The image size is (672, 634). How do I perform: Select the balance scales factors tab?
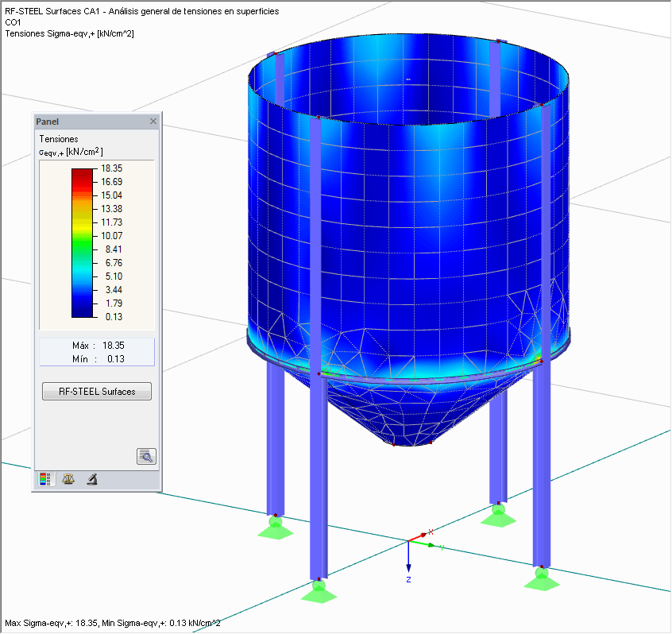pyautogui.click(x=68, y=479)
